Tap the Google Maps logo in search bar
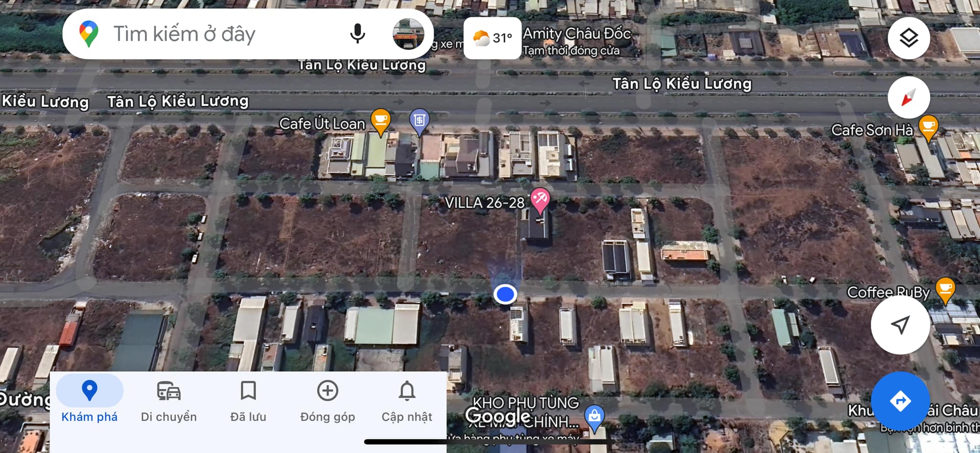The height and width of the screenshot is (453, 980). pos(89,34)
